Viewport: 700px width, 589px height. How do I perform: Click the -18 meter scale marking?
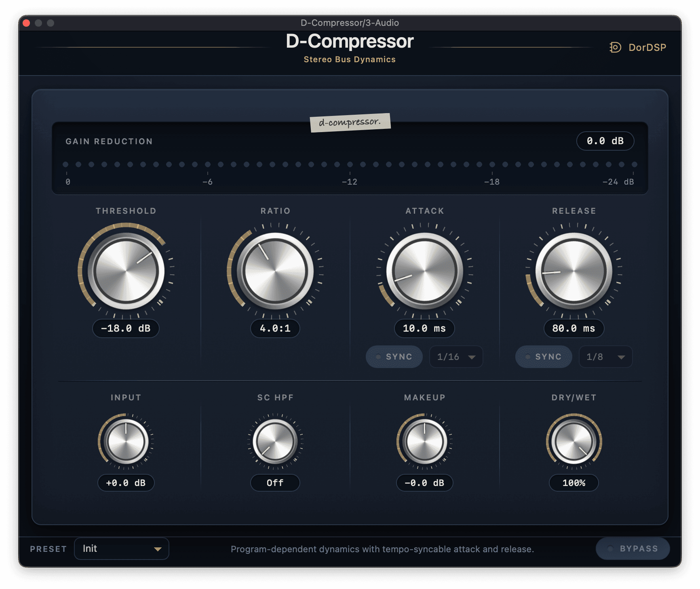492,182
